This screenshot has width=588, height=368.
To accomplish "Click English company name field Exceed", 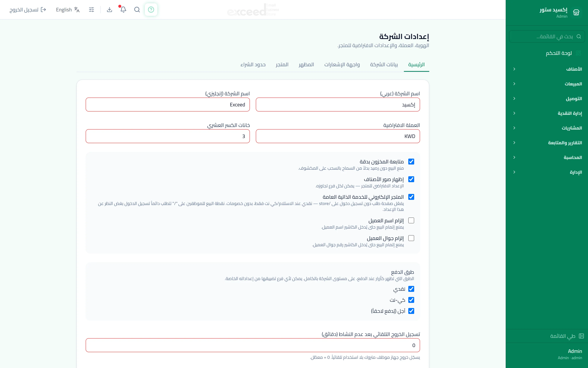I will [x=168, y=105].
